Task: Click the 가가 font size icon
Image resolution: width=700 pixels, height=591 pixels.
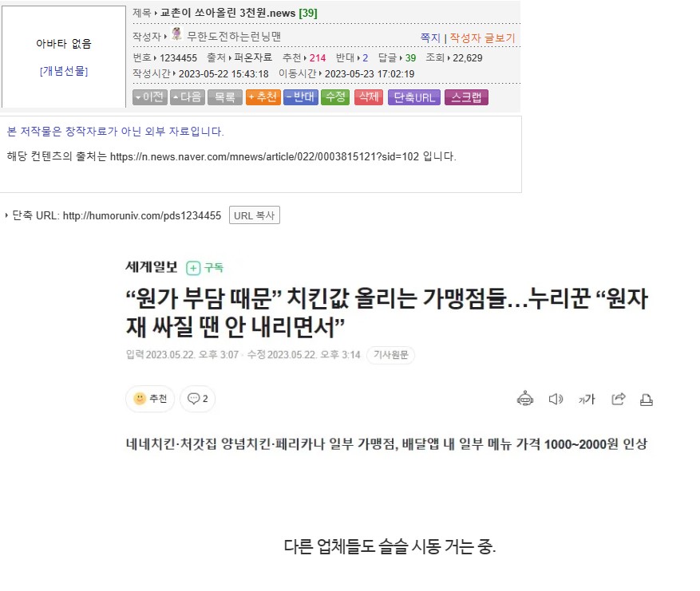Action: click(587, 399)
